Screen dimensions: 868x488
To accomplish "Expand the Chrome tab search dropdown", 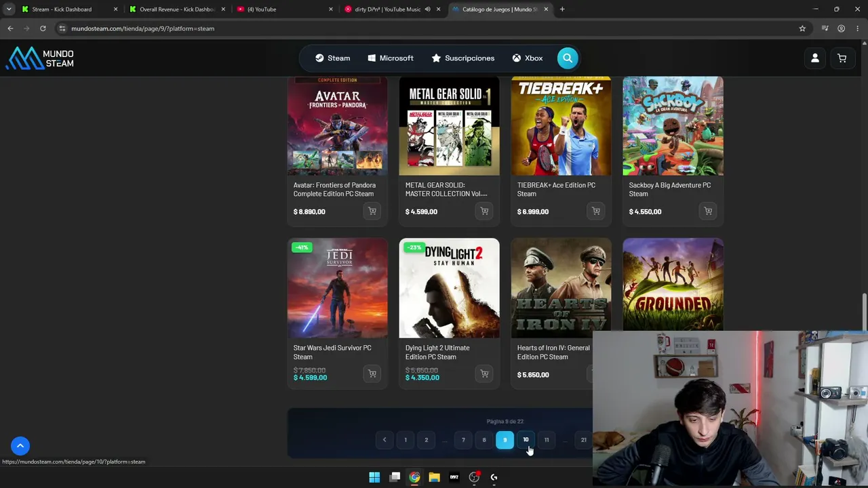I will click(9, 9).
